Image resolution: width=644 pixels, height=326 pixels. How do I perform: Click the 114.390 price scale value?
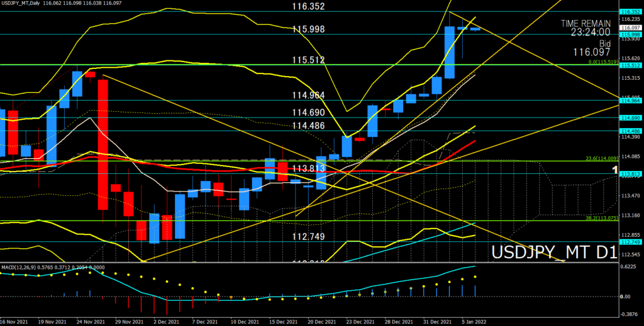click(x=630, y=137)
